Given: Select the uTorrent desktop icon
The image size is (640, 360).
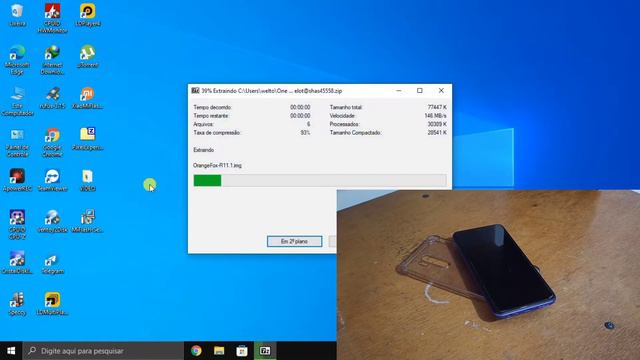Looking at the screenshot, I should click(87, 57).
